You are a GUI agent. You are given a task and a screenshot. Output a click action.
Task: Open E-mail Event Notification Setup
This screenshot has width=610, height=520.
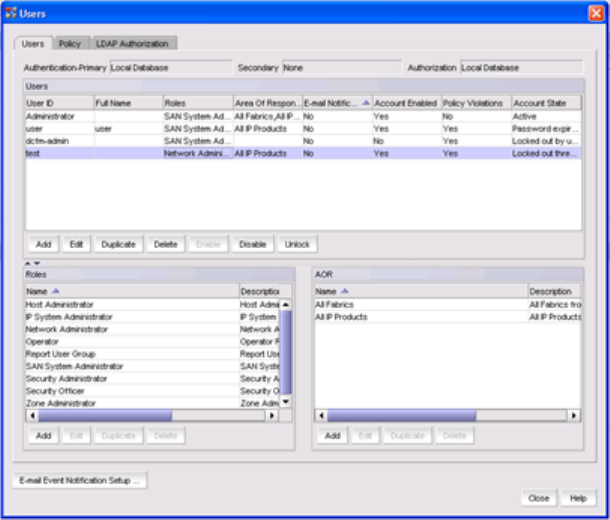pos(80,480)
